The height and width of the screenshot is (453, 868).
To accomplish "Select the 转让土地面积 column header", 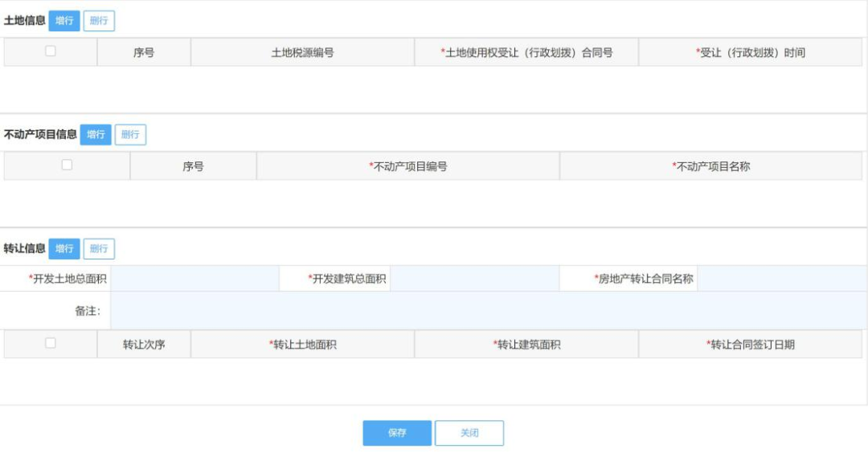I will 303,345.
